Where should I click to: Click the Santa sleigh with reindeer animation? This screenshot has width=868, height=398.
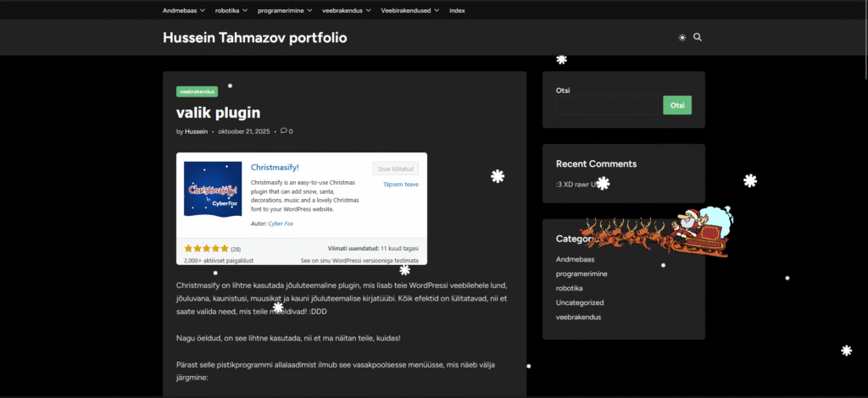tap(656, 230)
